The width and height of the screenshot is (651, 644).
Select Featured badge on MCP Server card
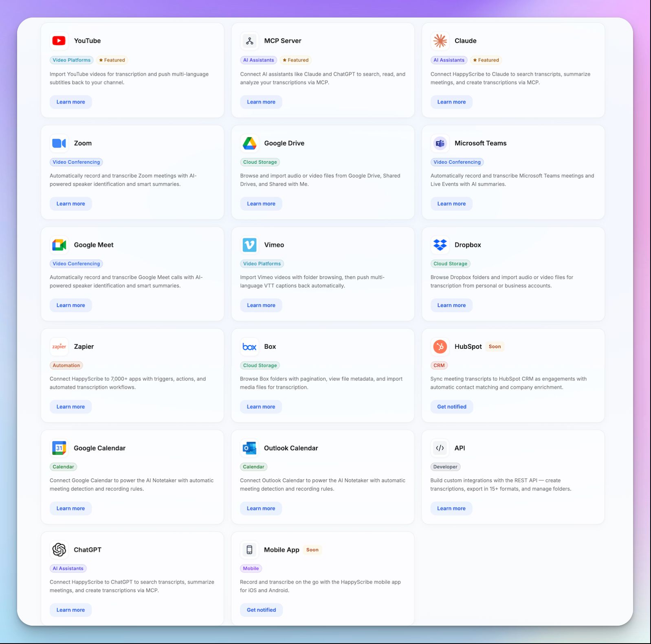[296, 60]
